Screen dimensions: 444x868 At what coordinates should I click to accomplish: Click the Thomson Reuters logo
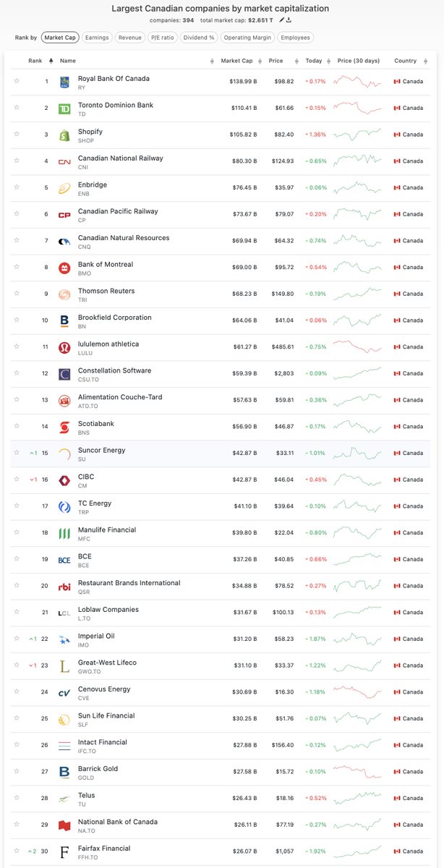coord(64,294)
